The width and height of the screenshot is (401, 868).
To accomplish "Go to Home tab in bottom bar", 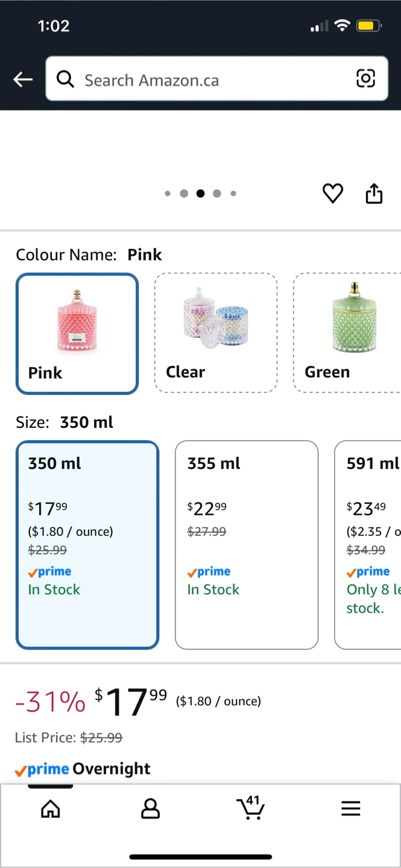I will pyautogui.click(x=50, y=808).
